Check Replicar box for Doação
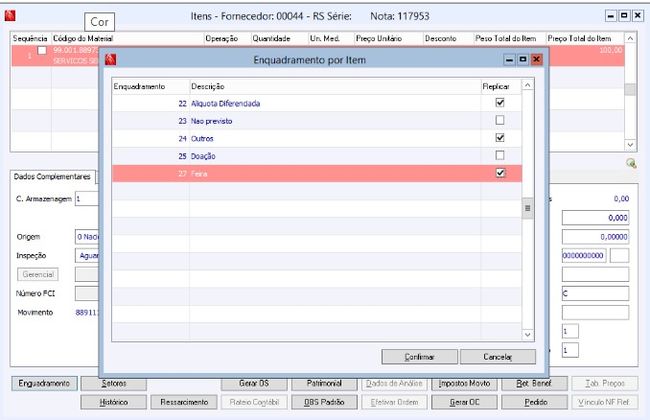The height and width of the screenshot is (420, 650). pyautogui.click(x=500, y=155)
